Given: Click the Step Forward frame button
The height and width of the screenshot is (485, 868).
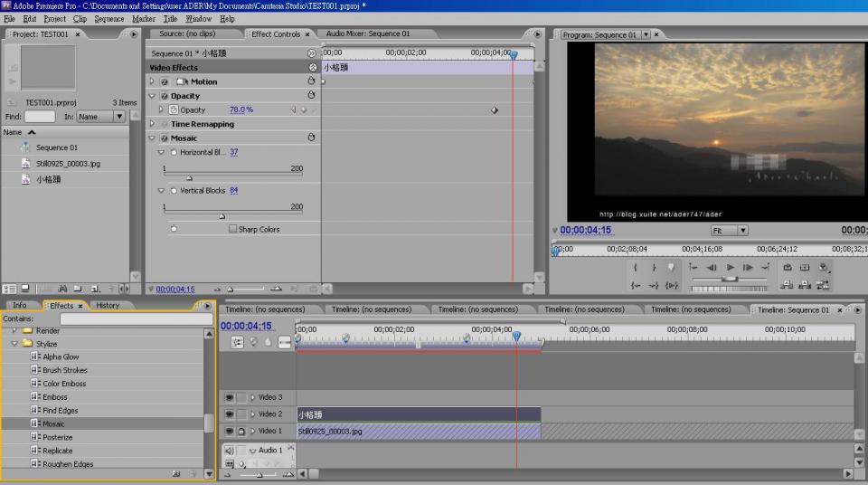Looking at the screenshot, I should 748,268.
